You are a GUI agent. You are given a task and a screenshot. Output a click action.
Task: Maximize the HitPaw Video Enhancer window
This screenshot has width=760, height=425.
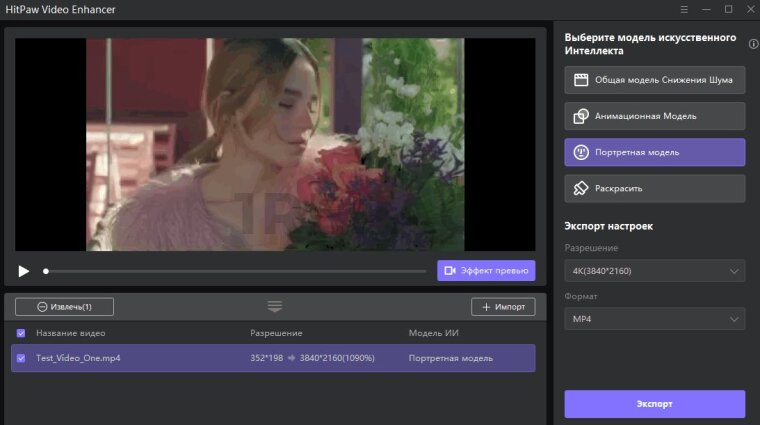point(728,9)
